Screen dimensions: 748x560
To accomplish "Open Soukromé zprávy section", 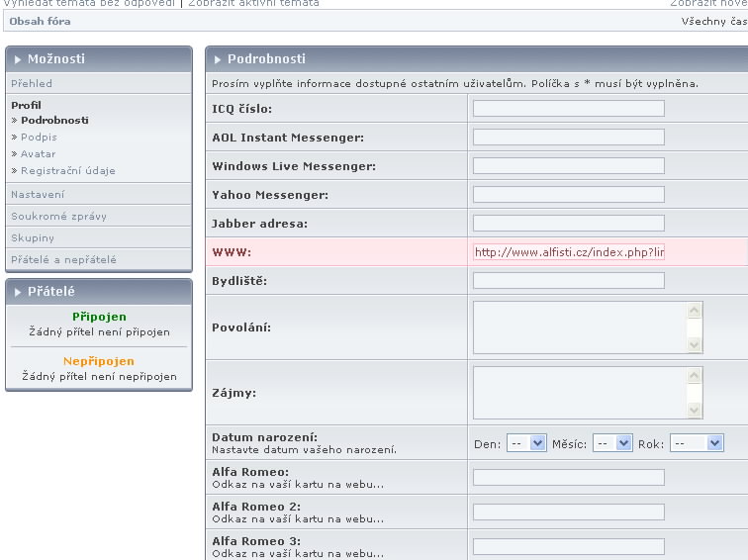I will (58, 217).
